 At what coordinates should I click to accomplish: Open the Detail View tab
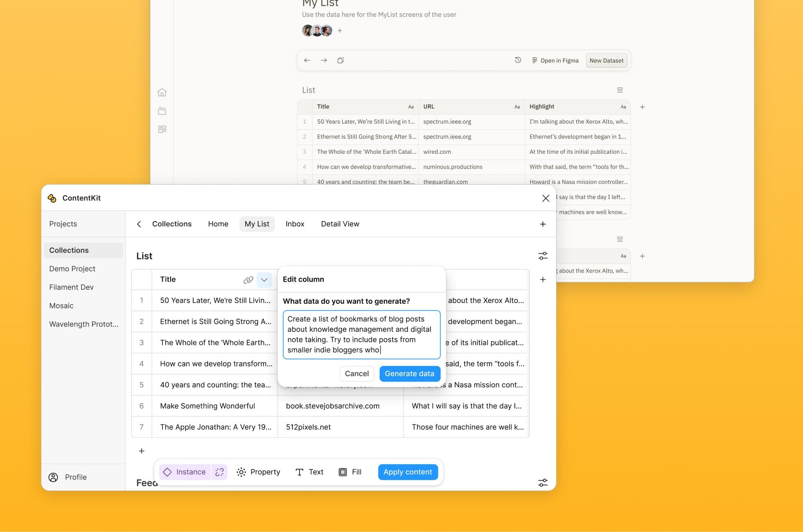[340, 224]
